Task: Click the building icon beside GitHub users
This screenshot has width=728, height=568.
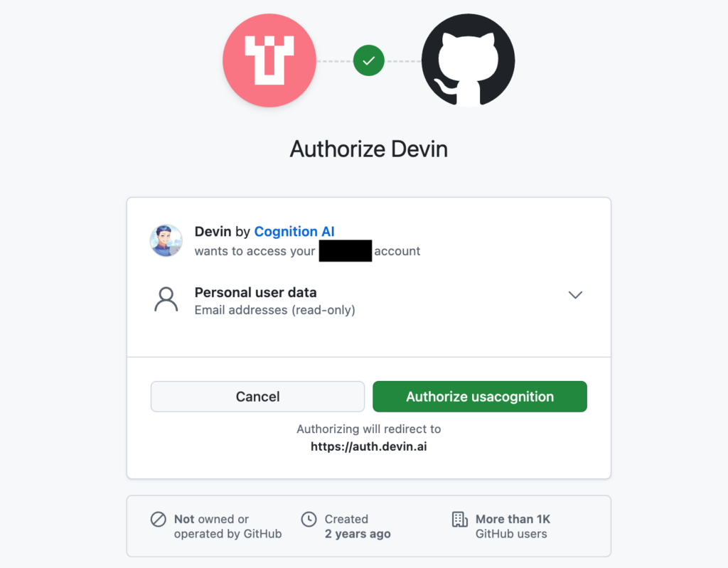Action: coord(460,519)
